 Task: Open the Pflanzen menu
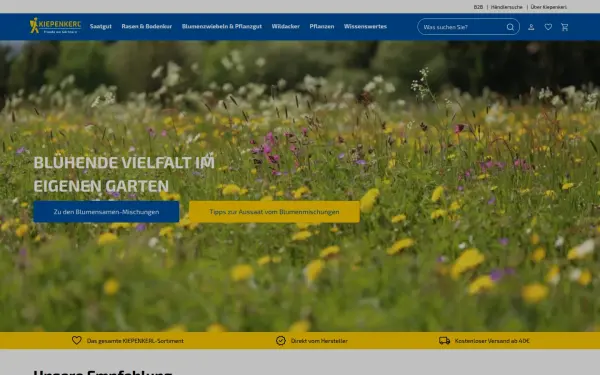coord(322,26)
